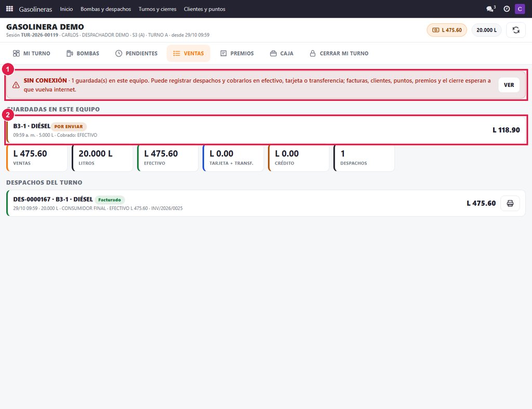This screenshot has height=409, width=532.
Task: Click the 20.000 L liters pill in the header
Action: click(486, 30)
